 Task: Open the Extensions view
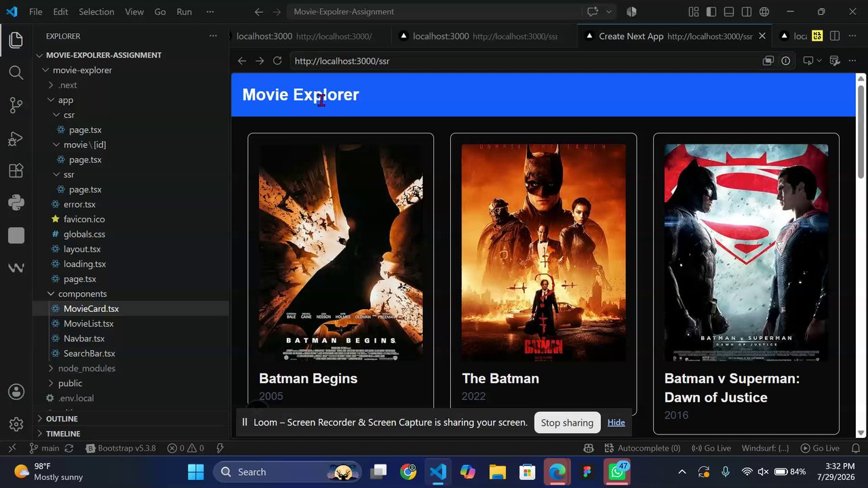pyautogui.click(x=16, y=170)
